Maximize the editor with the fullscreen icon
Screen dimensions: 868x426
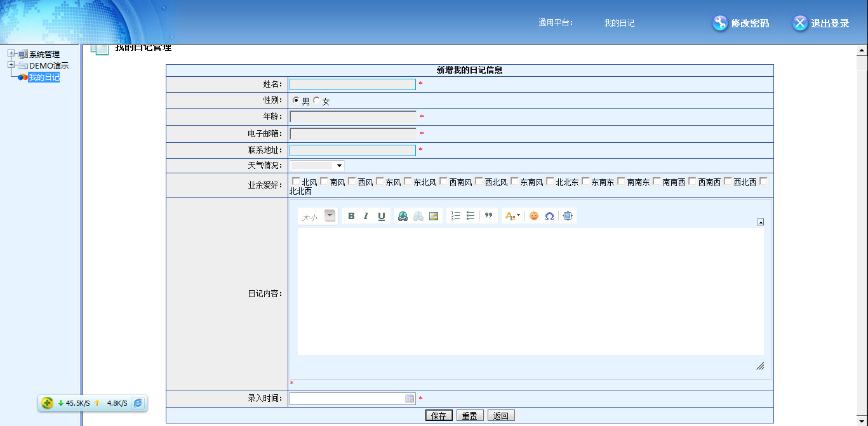pyautogui.click(x=568, y=216)
